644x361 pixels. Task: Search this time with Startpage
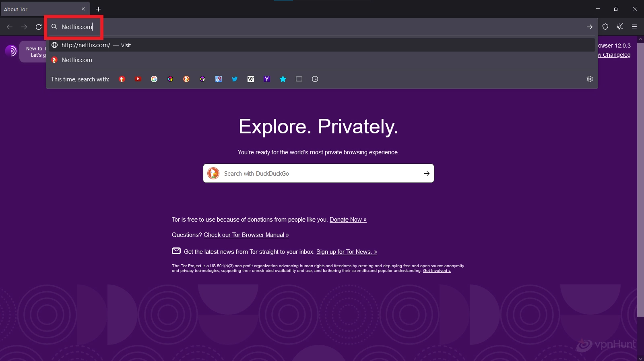(x=219, y=79)
